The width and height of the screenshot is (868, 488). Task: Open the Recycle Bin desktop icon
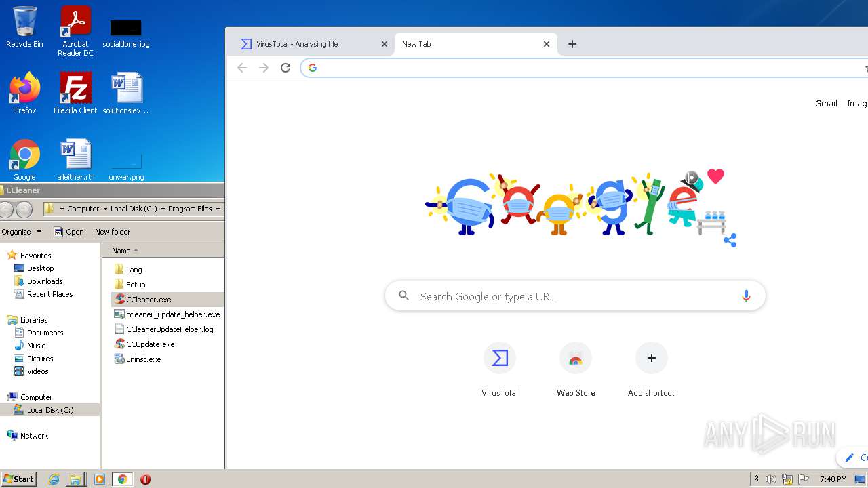click(24, 27)
